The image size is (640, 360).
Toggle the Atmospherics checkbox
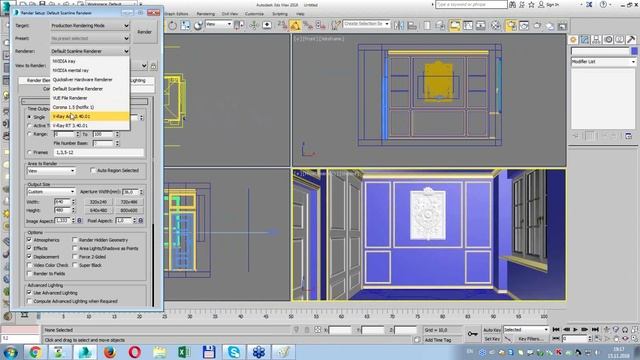(x=29, y=240)
